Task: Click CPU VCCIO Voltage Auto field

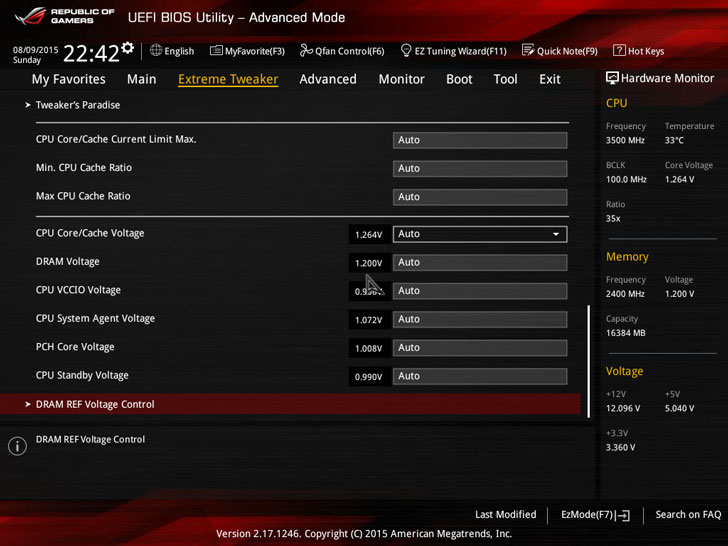Action: (480, 291)
